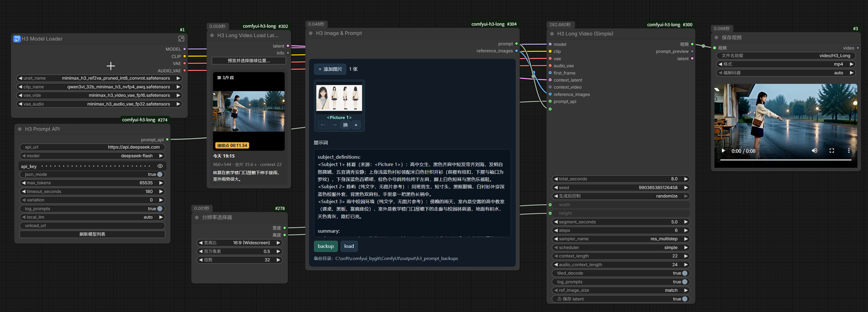Open the sampler_name res_multistep dropdown
Viewport: 868px width, 312px height.
[x=621, y=239]
